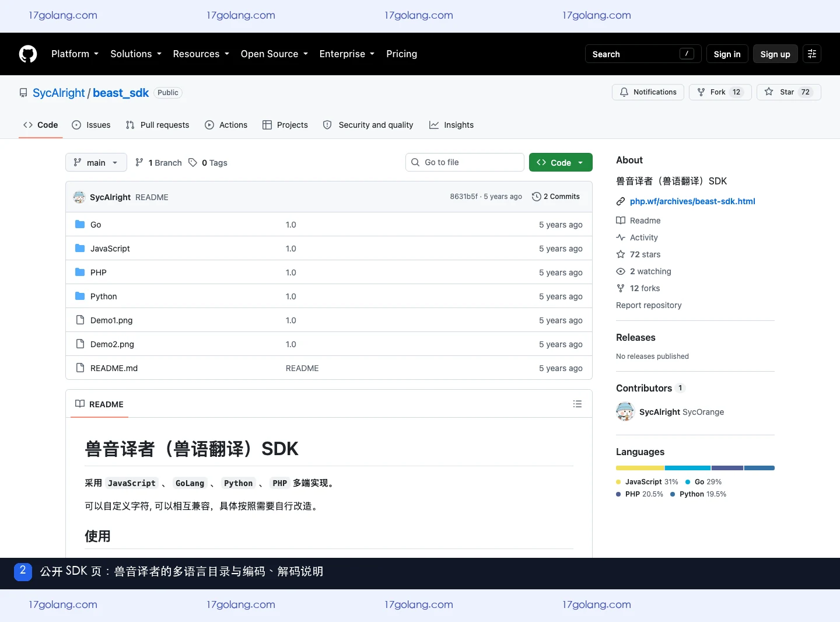Click the JavaScript folder icon
The width and height of the screenshot is (840, 622).
point(80,248)
